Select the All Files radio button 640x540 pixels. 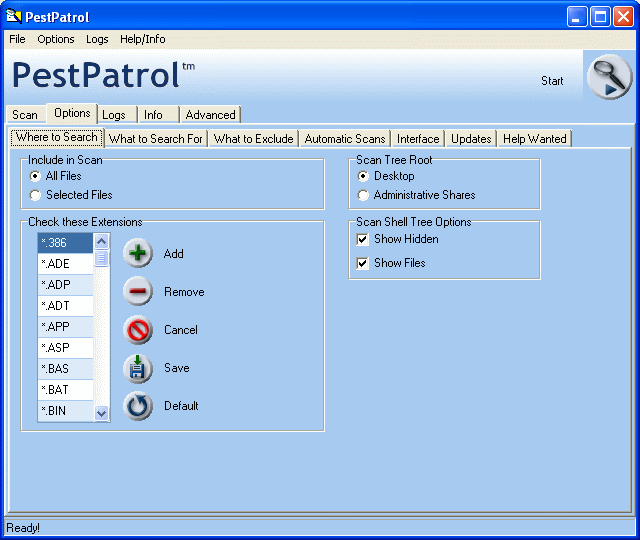pos(35,176)
